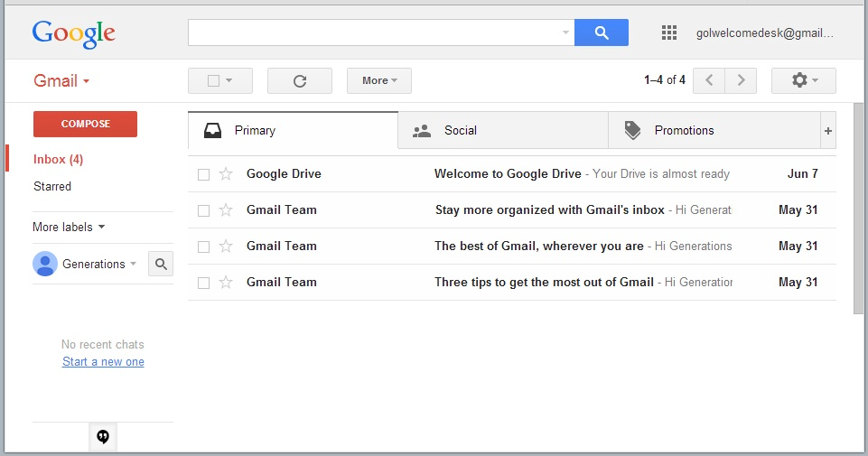Tick checkbox for 'The best of Gmail' email
Image resolution: width=868 pixels, height=456 pixels.
pyautogui.click(x=204, y=247)
